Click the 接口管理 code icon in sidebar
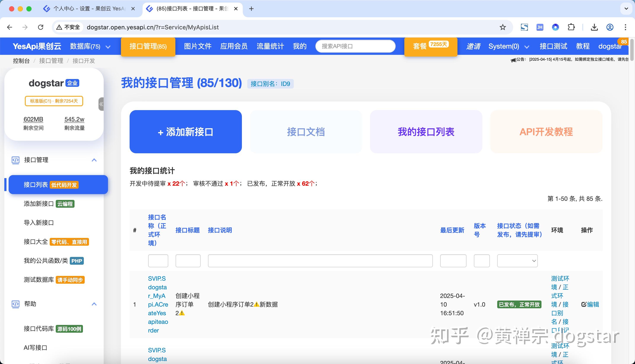The height and width of the screenshot is (364, 635). coord(15,160)
